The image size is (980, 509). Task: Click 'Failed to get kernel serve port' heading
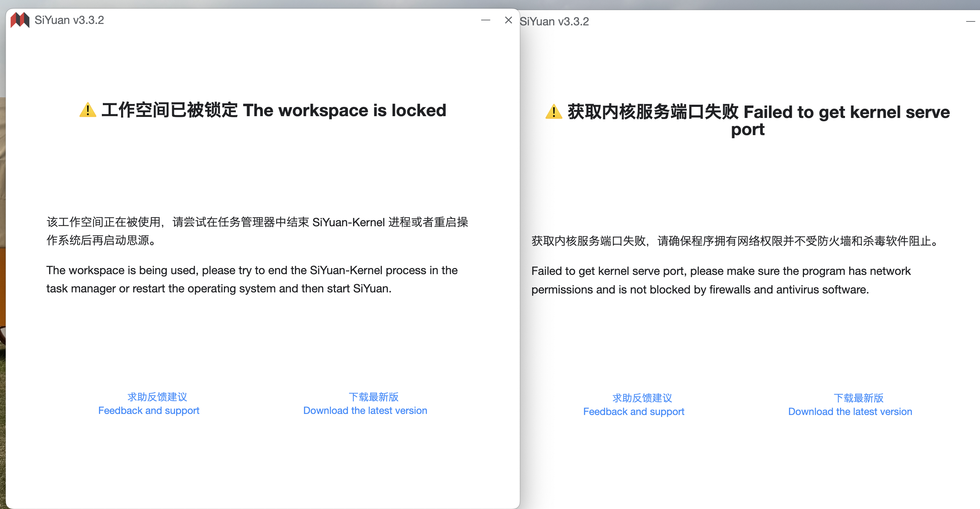coord(846,112)
